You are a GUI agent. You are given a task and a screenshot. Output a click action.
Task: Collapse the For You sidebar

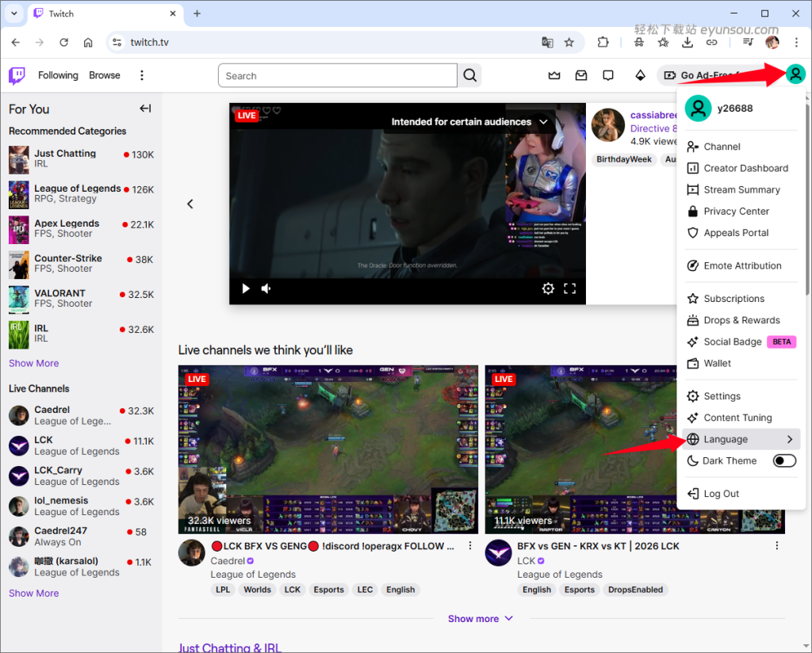(x=146, y=109)
